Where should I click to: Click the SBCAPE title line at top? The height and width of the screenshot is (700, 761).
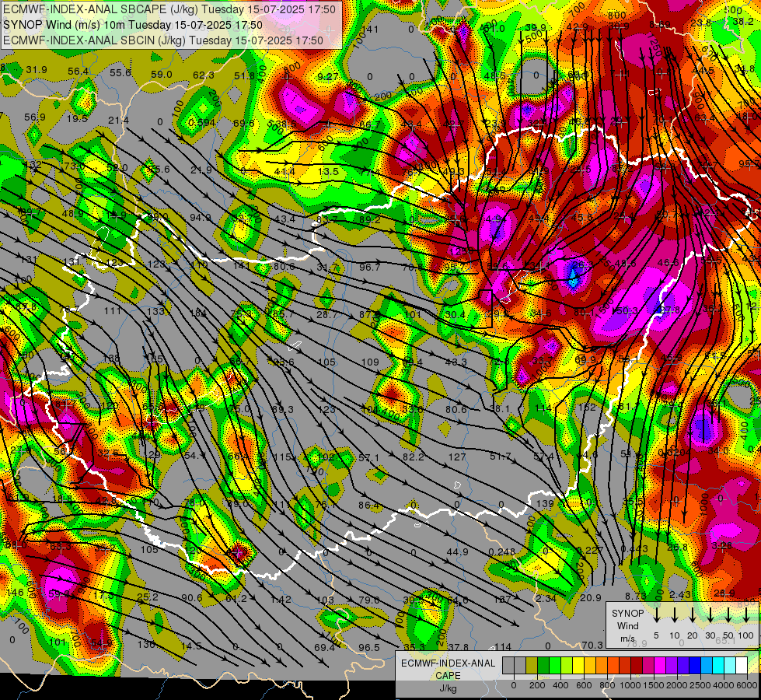pos(169,9)
